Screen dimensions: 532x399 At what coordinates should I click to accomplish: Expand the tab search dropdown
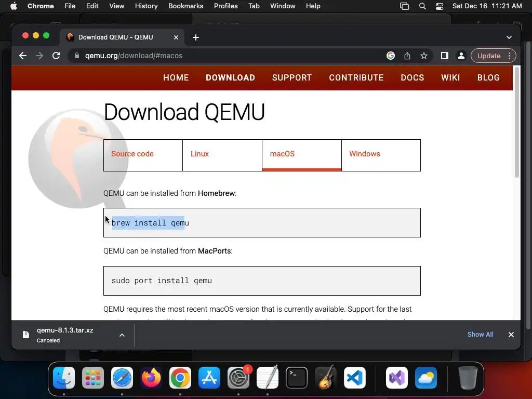[509, 37]
